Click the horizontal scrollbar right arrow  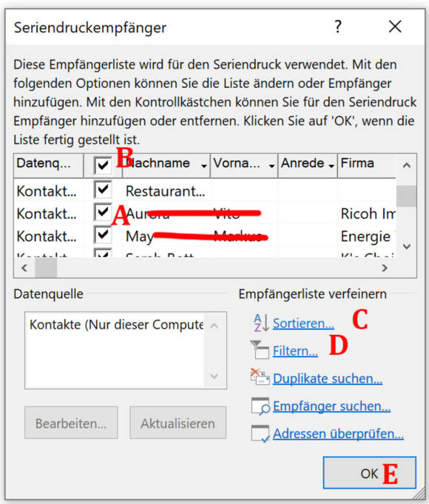385,268
